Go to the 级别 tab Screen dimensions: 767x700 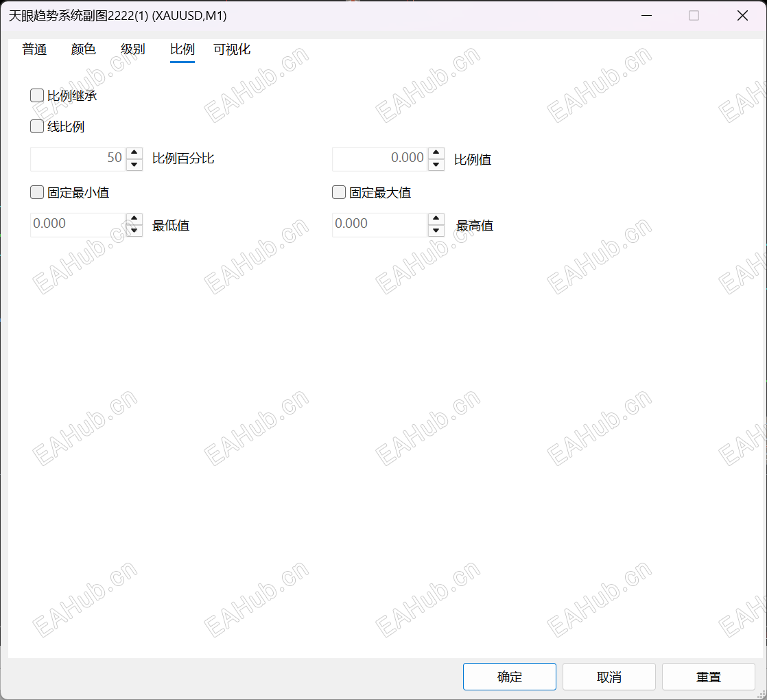pyautogui.click(x=133, y=49)
